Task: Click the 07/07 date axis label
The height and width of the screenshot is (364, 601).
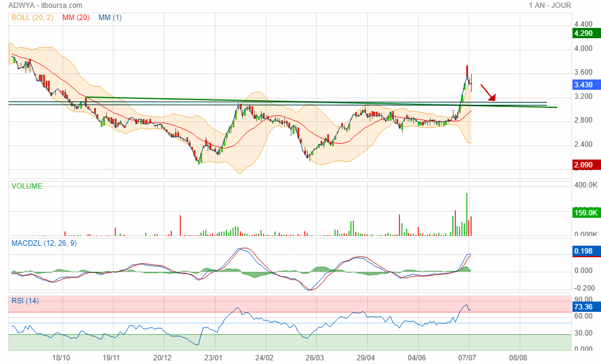Action: tap(467, 358)
